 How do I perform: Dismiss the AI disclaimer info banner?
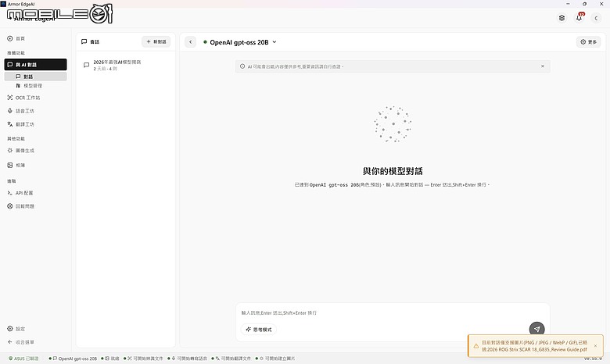click(543, 66)
